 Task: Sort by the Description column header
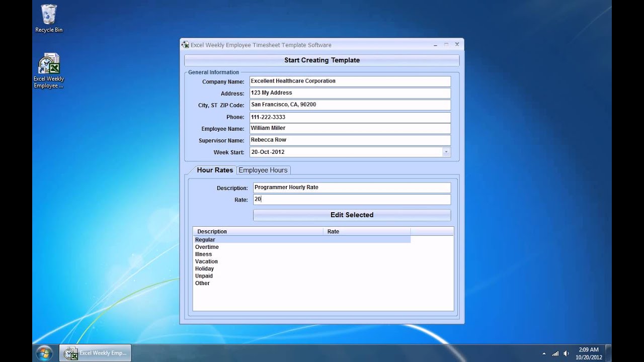click(x=258, y=231)
